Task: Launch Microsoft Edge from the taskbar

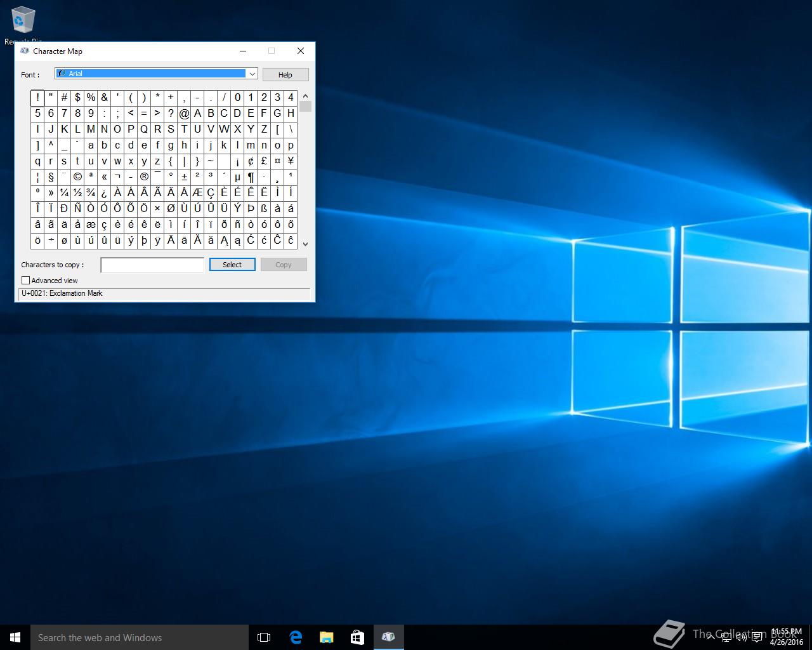Action: click(x=296, y=637)
